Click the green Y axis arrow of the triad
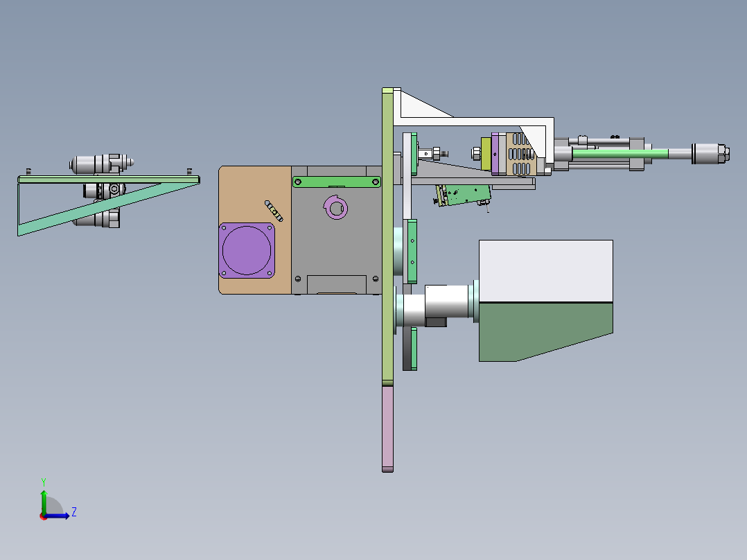This screenshot has width=747, height=560. pos(44,502)
